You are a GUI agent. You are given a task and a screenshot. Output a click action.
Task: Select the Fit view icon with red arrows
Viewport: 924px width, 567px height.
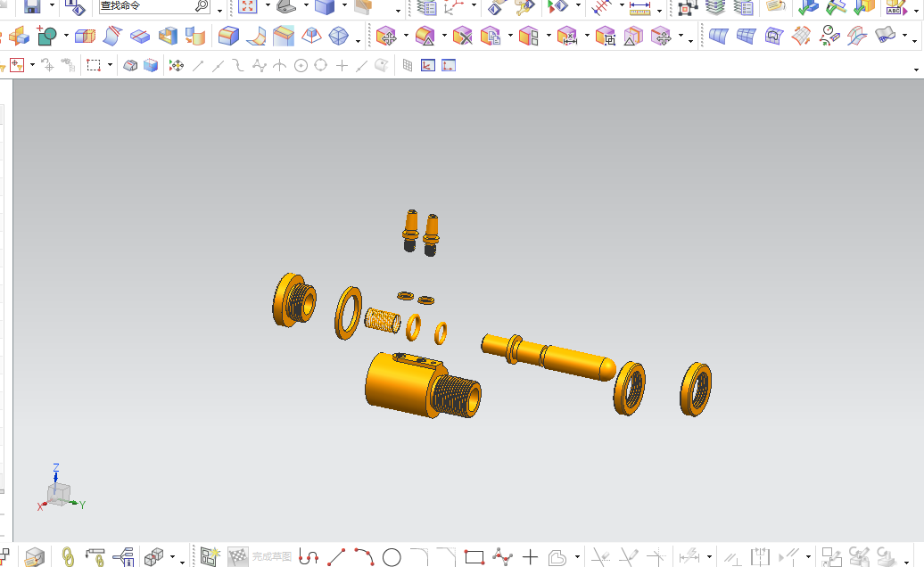point(248,6)
